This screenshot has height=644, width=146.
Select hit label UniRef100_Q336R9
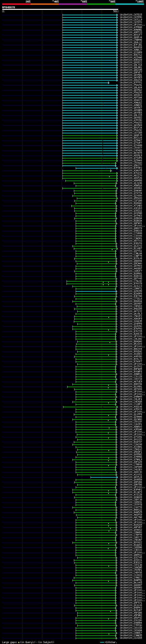tap(131, 53)
